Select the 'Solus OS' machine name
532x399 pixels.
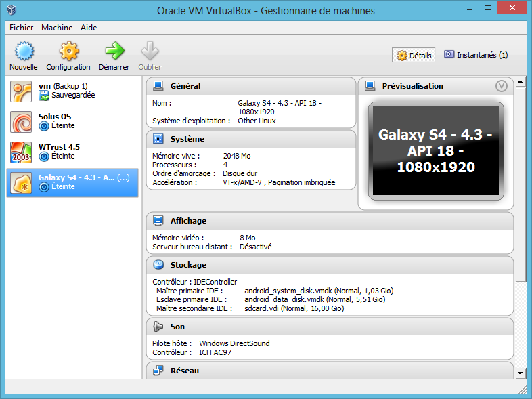(55, 117)
